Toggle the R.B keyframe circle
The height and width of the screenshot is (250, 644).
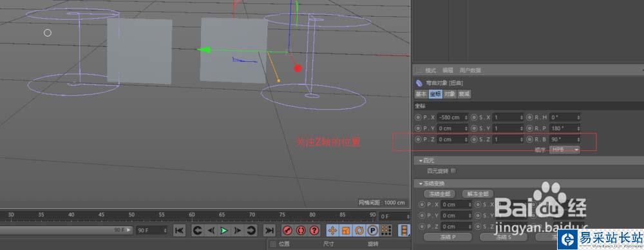(x=530, y=139)
